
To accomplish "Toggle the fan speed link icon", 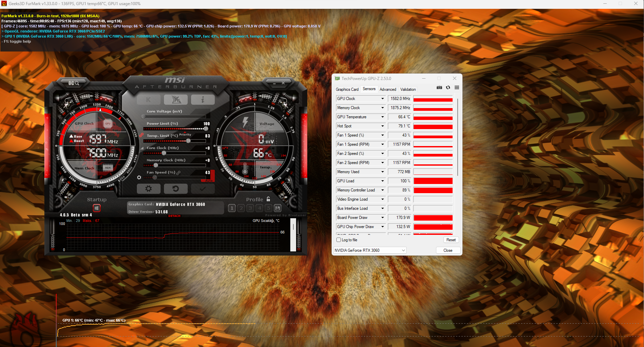I will (x=179, y=172).
